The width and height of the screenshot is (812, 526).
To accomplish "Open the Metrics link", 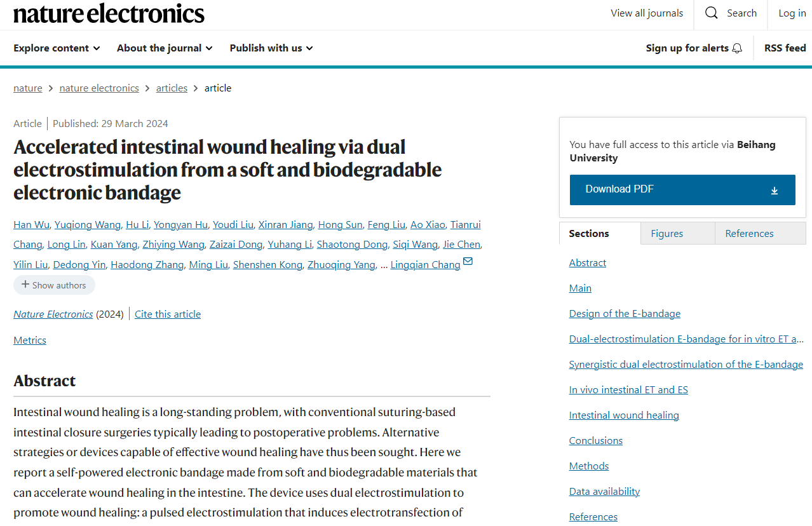I will pos(30,341).
